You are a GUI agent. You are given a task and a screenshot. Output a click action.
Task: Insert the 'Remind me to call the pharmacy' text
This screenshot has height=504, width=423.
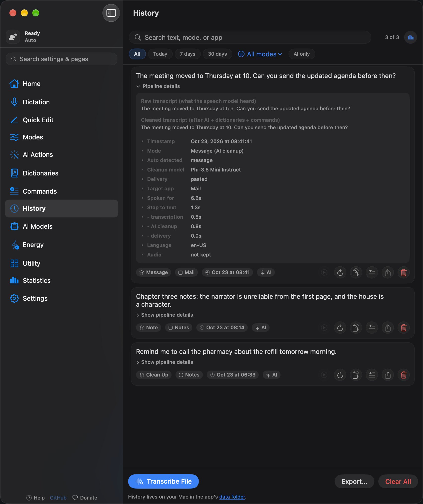(x=372, y=375)
